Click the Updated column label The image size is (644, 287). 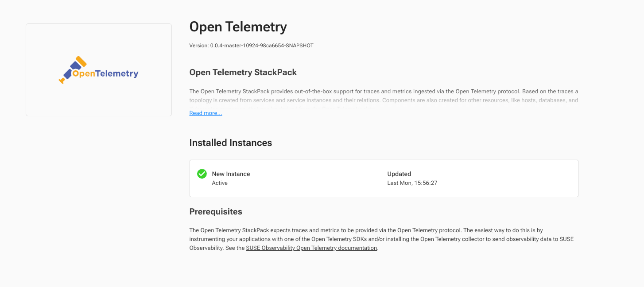pyautogui.click(x=399, y=174)
